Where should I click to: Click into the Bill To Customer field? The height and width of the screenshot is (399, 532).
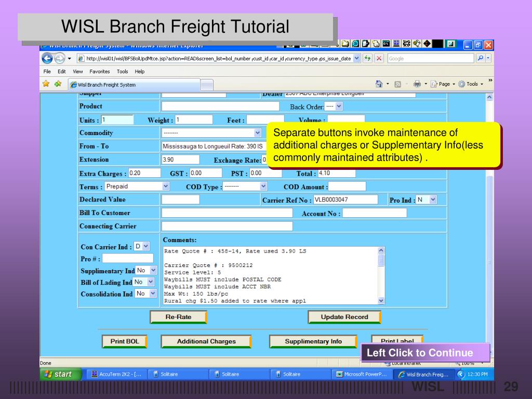(x=228, y=213)
